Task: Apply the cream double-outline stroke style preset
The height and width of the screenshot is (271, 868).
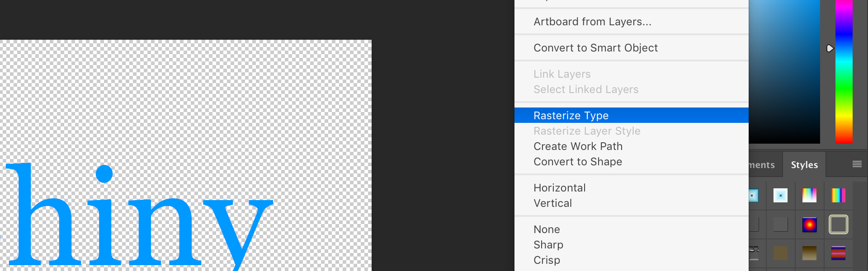Action: point(838,224)
